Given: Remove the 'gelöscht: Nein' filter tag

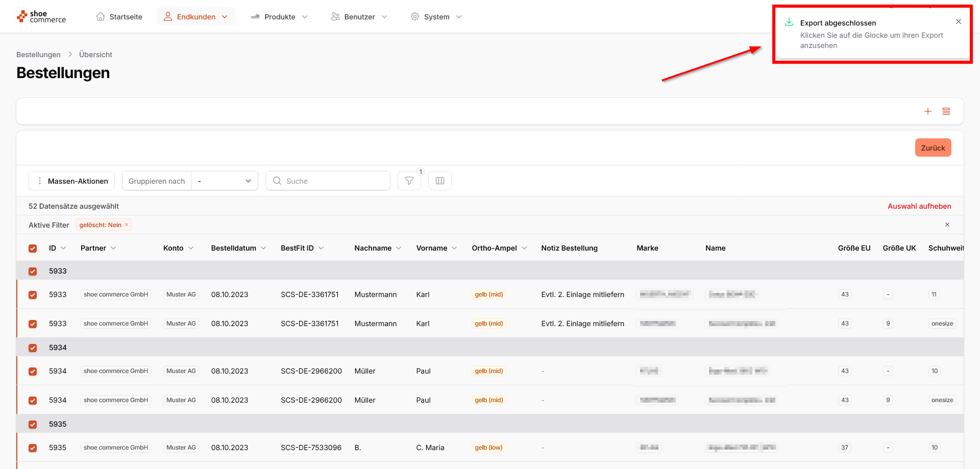Looking at the screenshot, I should pyautogui.click(x=127, y=225).
